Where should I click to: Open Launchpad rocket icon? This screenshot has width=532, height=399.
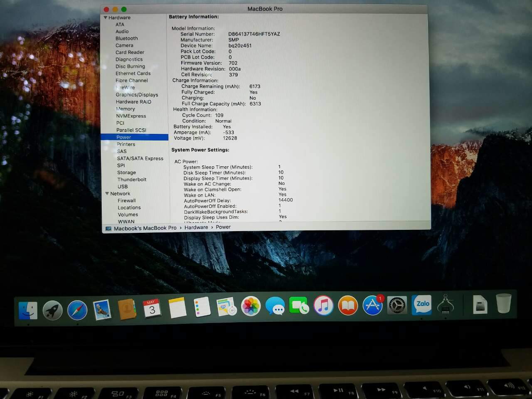click(x=53, y=310)
